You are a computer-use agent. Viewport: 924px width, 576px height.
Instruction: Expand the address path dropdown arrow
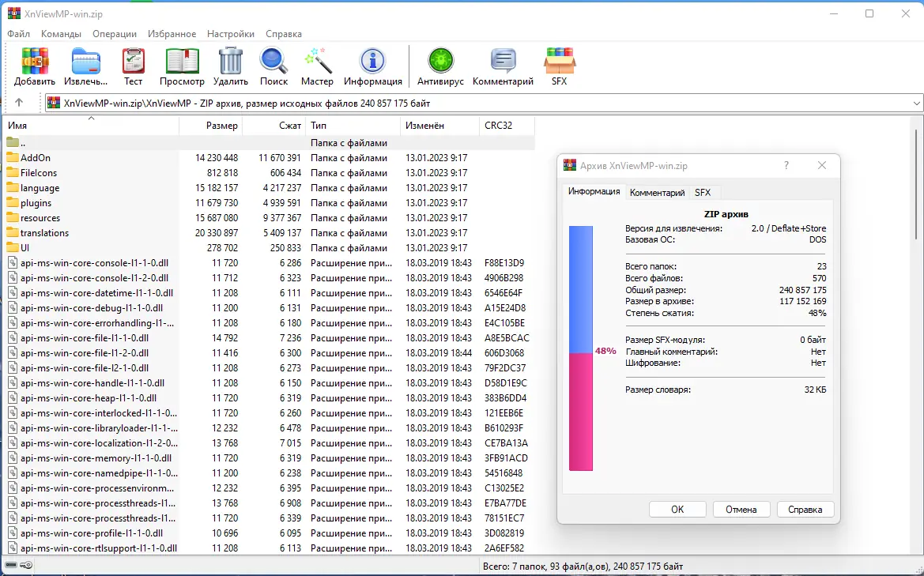point(917,103)
